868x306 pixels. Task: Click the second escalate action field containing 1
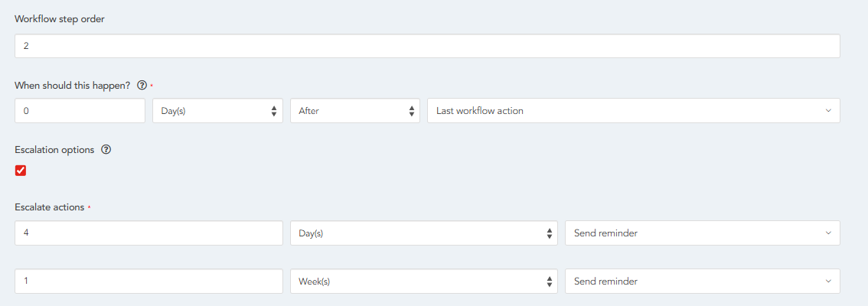[x=148, y=281]
